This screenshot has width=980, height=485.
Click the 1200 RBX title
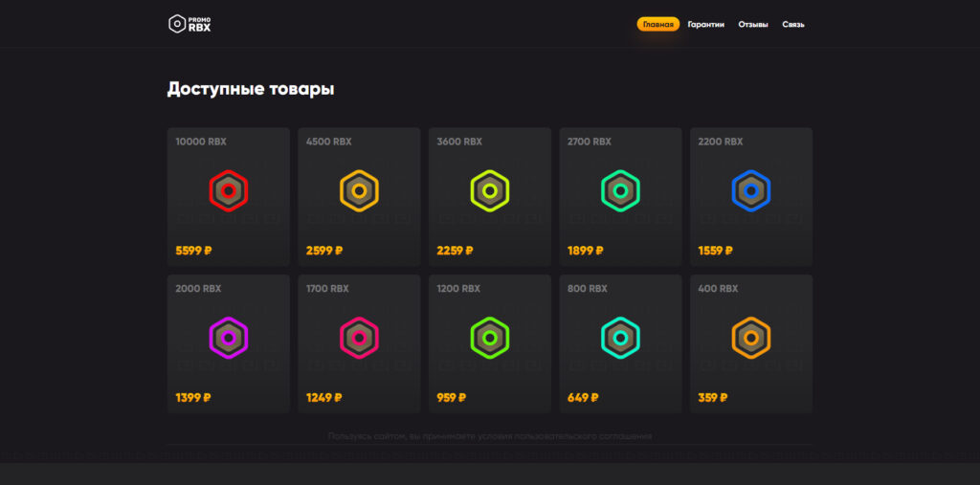(458, 289)
